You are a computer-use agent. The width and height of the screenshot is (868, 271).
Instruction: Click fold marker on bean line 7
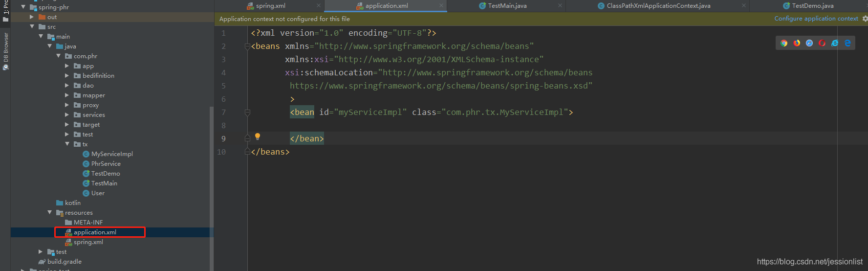point(247,113)
